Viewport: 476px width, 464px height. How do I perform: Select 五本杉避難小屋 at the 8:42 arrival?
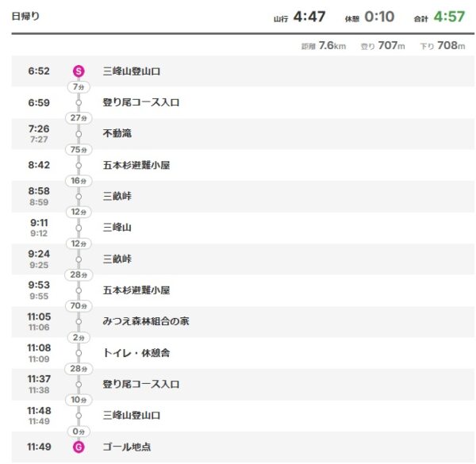pyautogui.click(x=136, y=165)
